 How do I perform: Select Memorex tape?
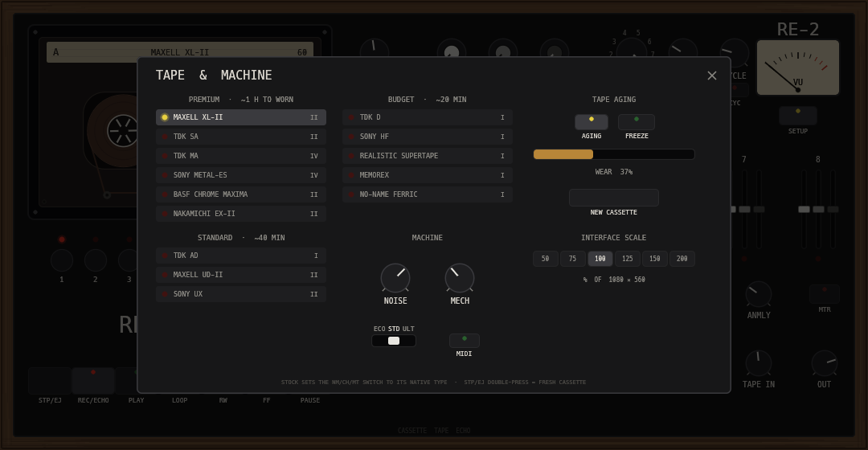coord(428,175)
